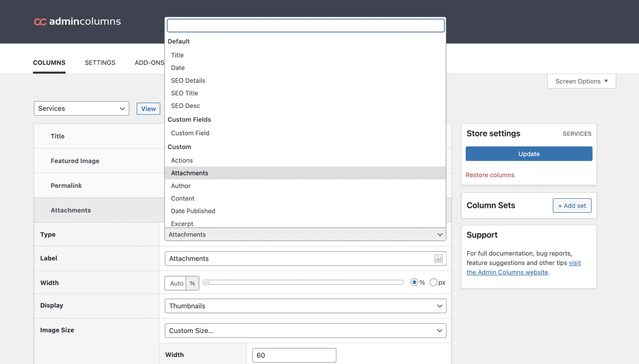The height and width of the screenshot is (364, 639).
Task: Switch to the Columns tab
Action: [x=49, y=63]
